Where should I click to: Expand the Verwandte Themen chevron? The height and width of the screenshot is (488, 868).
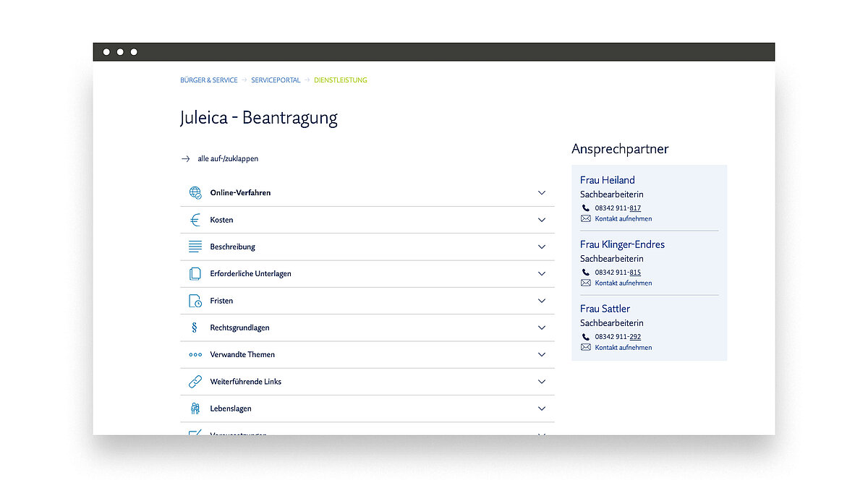542,355
